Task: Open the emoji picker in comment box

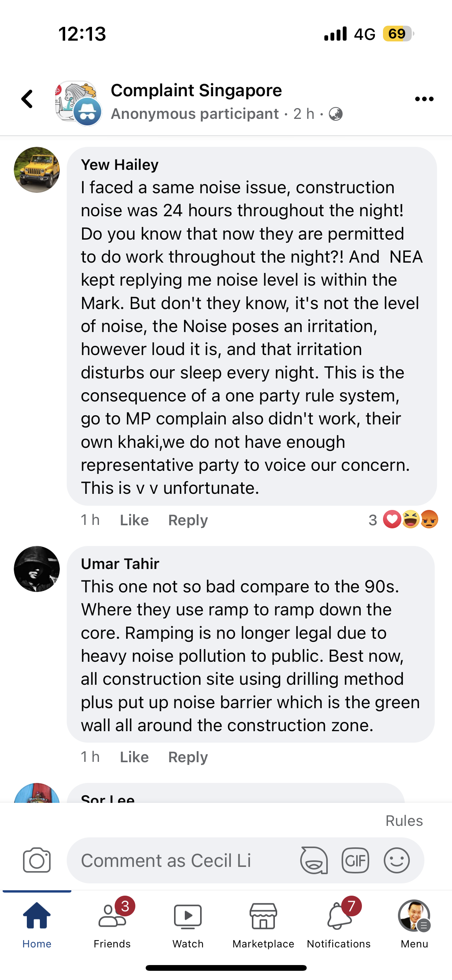Action: point(397,860)
